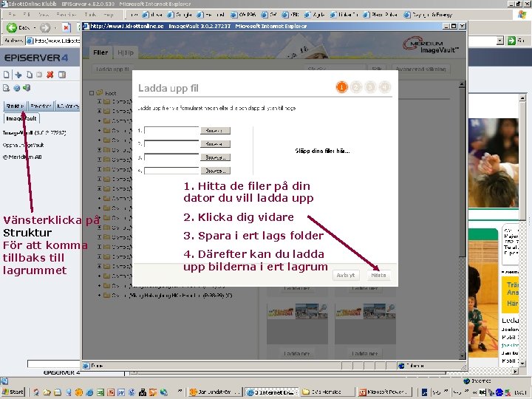Screen dimensions: 532x399
Task: Select the left beach image thumbnail
Action: point(297,324)
